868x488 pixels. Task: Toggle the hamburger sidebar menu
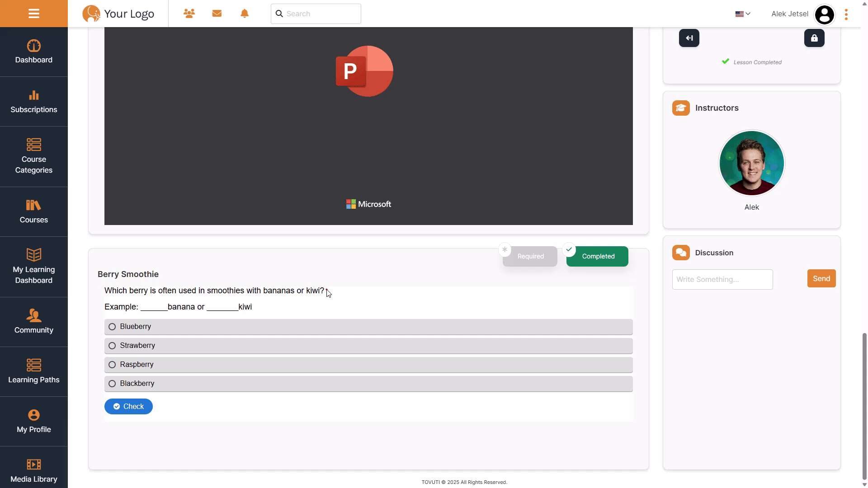tap(34, 14)
